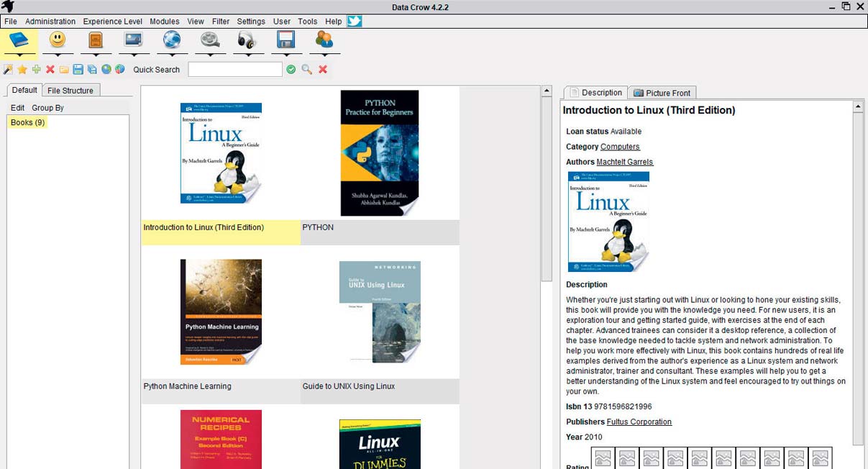Click the 'Python Machine Learning' caption label
868x469 pixels.
[187, 386]
